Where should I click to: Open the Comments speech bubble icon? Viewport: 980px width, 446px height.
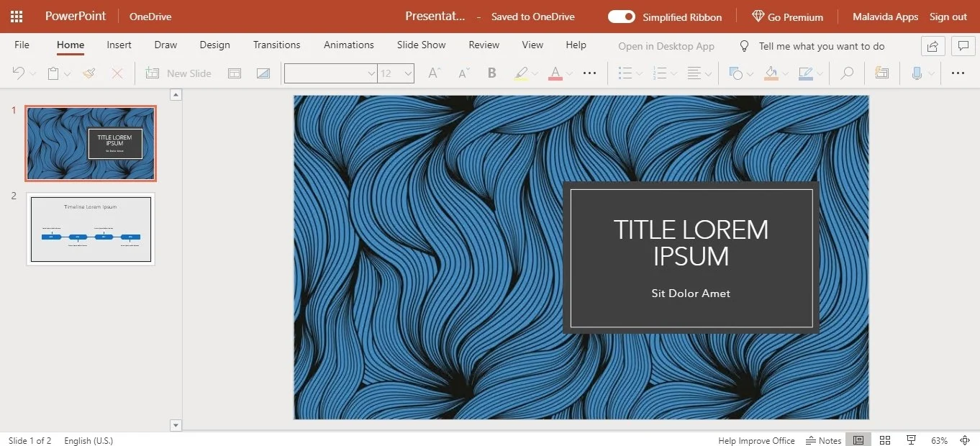(x=962, y=46)
